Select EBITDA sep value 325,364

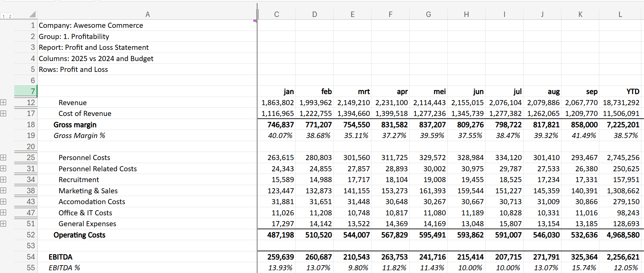pos(580,257)
